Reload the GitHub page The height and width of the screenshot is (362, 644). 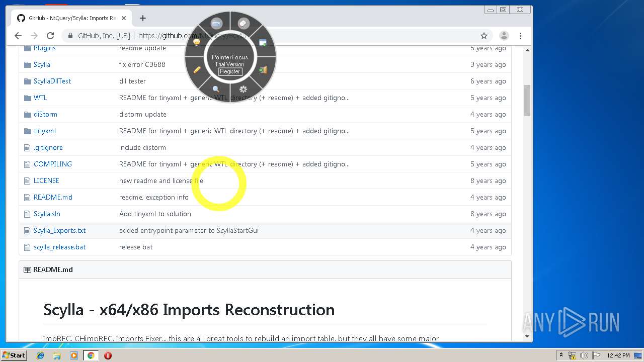point(50,36)
